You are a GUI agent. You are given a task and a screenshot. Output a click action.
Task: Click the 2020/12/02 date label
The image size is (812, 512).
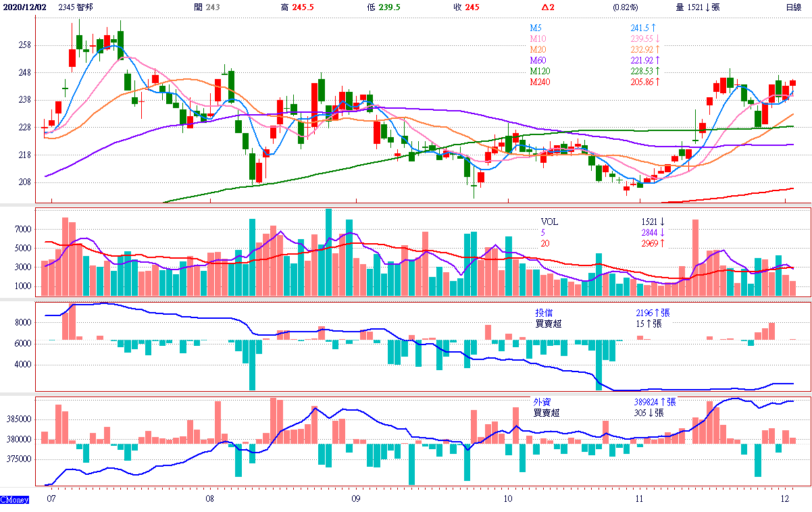click(24, 7)
